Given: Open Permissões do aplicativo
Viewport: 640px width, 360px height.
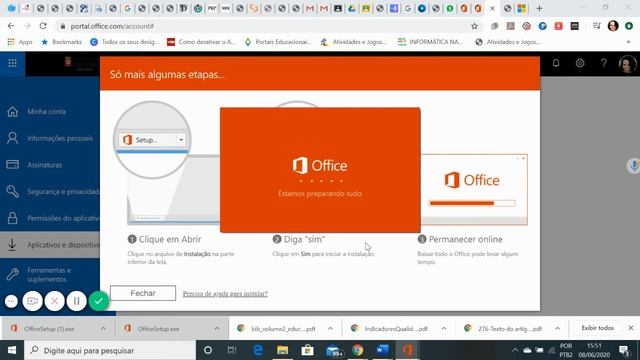Looking at the screenshot, I should click(50, 218).
